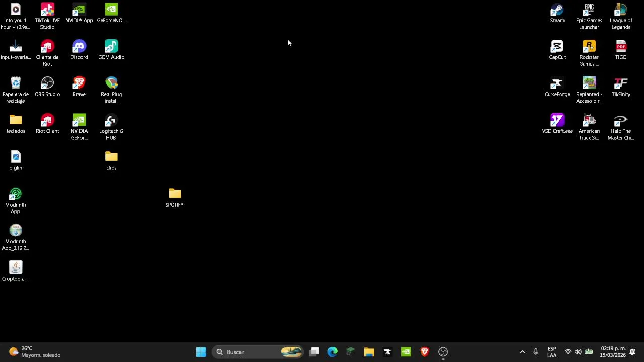
Task: Open the TikFinity desktop shortcut
Action: tap(621, 86)
